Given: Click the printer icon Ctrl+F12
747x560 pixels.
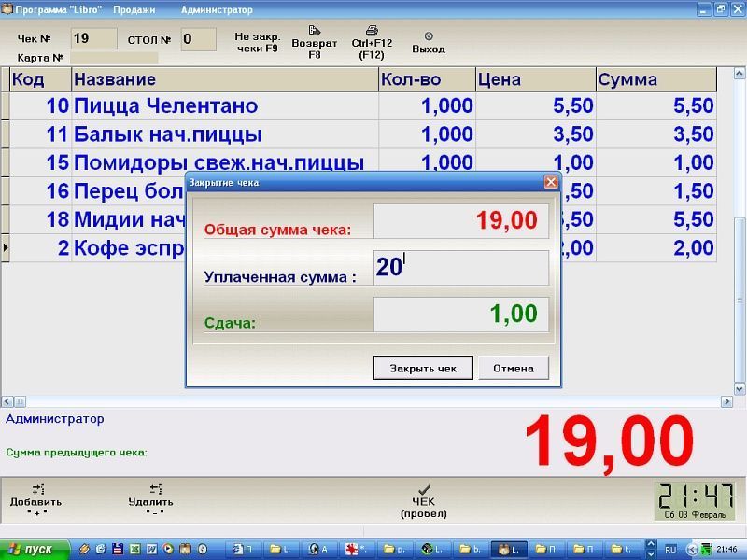Looking at the screenshot, I should tap(372, 31).
